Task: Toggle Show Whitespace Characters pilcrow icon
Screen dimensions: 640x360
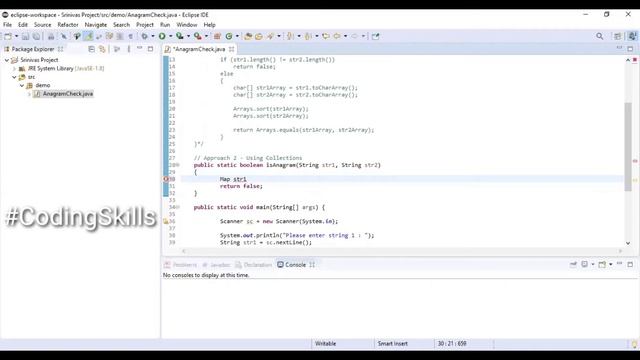Action: pyautogui.click(x=131, y=36)
